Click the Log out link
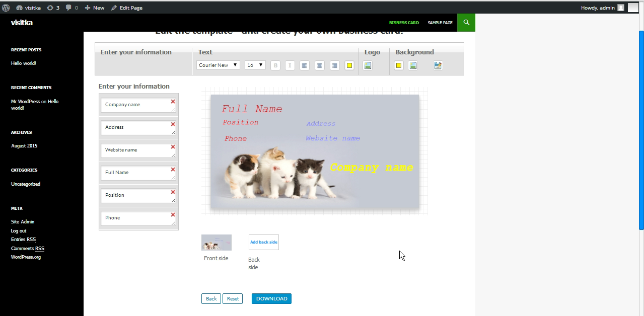The image size is (644, 316). point(19,231)
